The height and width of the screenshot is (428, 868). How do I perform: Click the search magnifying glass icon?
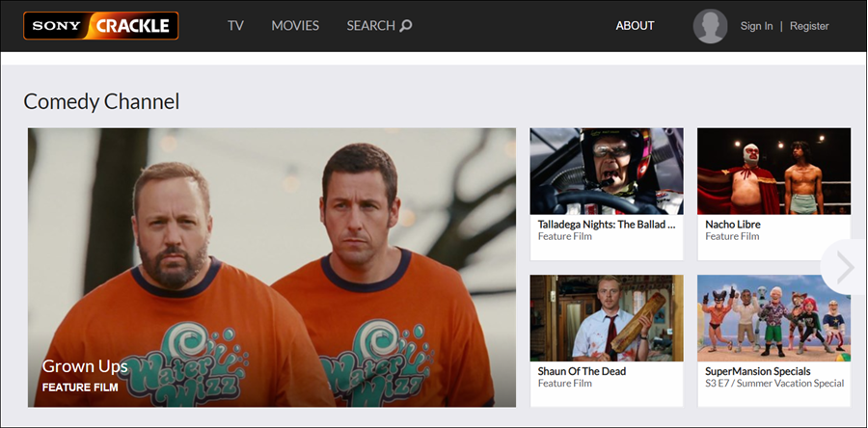click(x=406, y=26)
